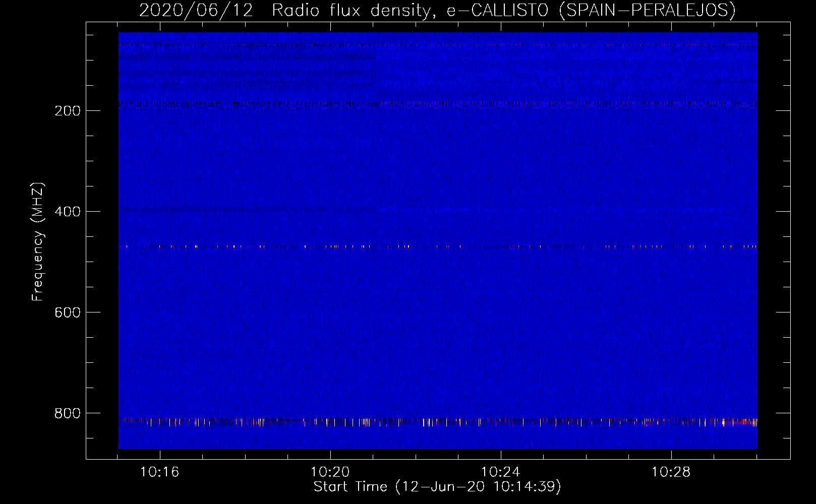Select the date '2020/06/12' in the title

point(196,10)
